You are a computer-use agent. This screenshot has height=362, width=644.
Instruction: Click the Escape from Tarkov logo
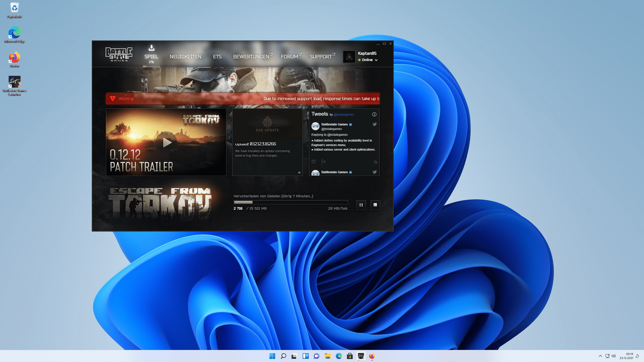click(x=160, y=204)
